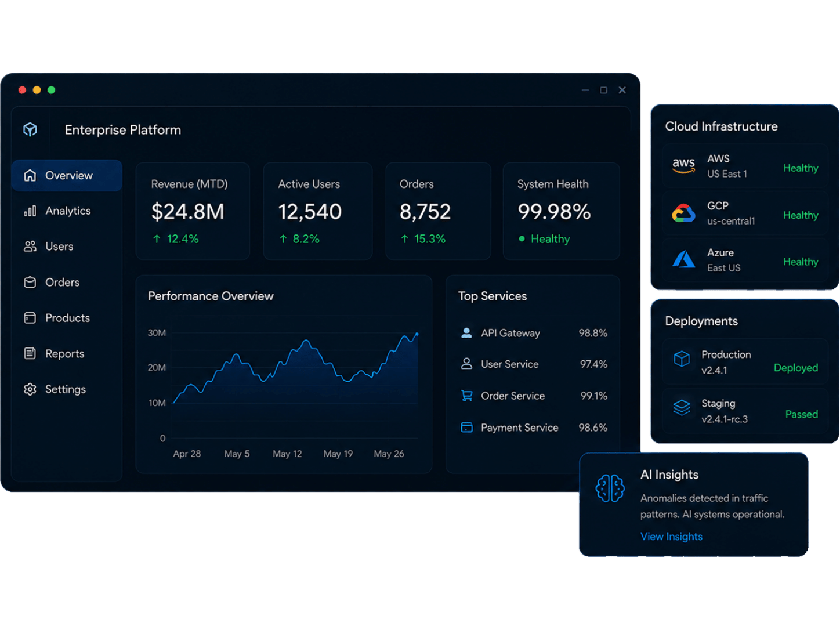This screenshot has height=630, width=840.
Task: Click the Settings gear icon
Action: click(x=30, y=389)
